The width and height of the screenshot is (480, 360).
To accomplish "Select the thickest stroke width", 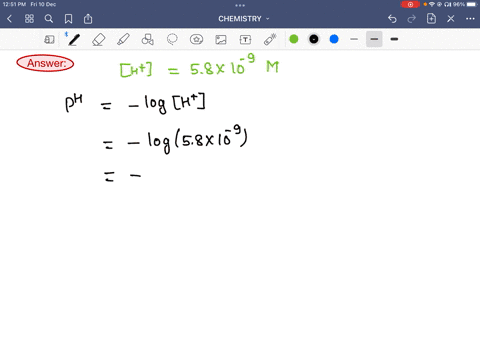I will click(x=394, y=39).
